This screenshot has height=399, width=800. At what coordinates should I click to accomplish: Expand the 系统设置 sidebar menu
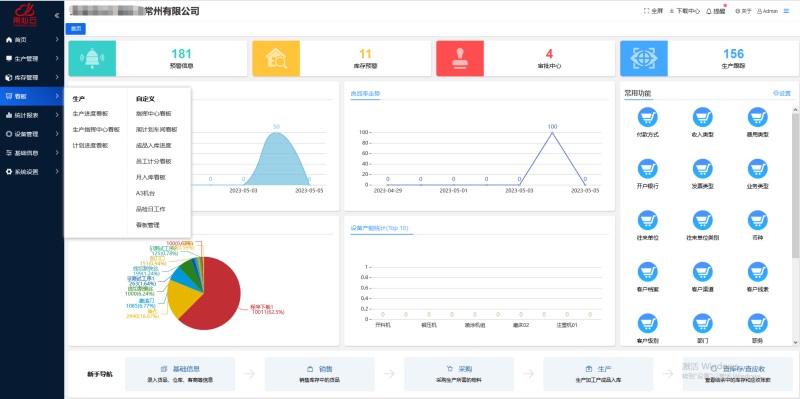point(32,171)
